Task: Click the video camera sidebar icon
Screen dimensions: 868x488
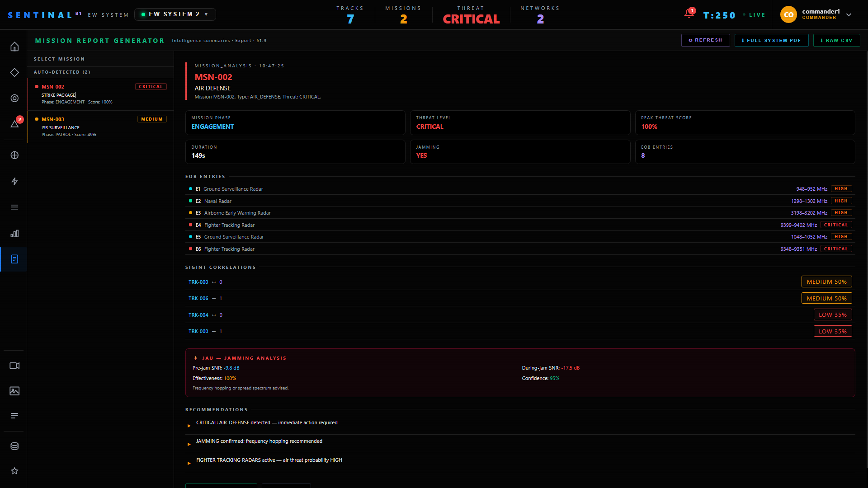Action: [14, 366]
